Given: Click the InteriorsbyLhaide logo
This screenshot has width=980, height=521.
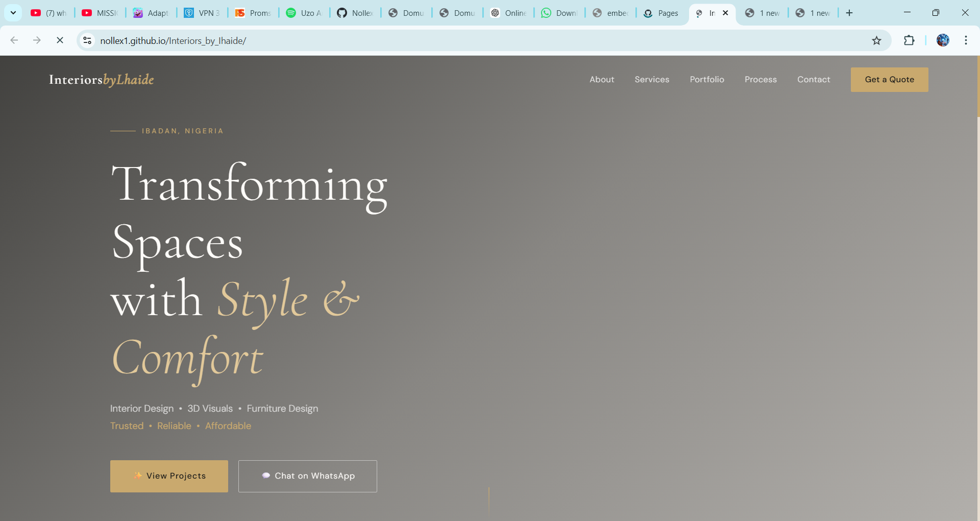Looking at the screenshot, I should [102, 80].
